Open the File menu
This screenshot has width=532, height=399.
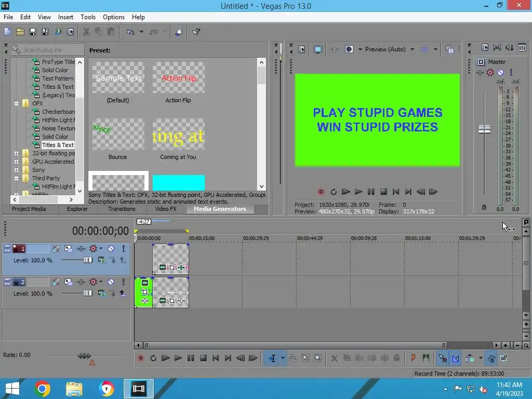(x=8, y=17)
